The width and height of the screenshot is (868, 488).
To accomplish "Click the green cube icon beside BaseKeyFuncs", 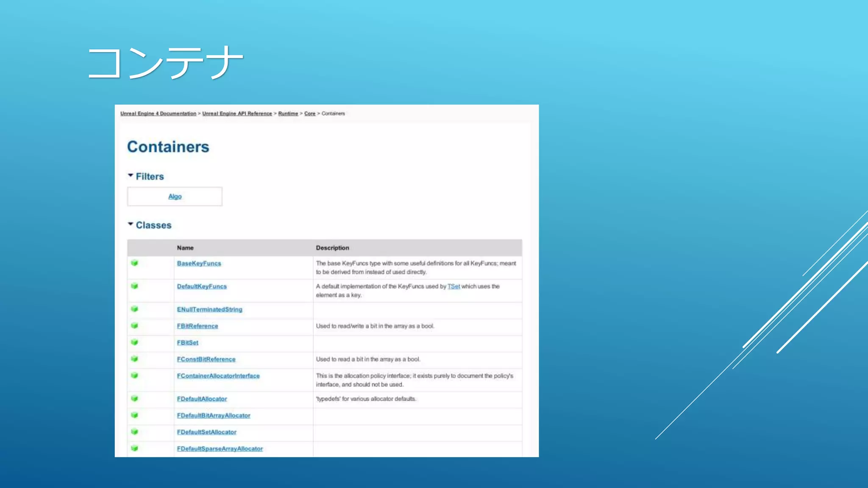I will click(x=134, y=263).
